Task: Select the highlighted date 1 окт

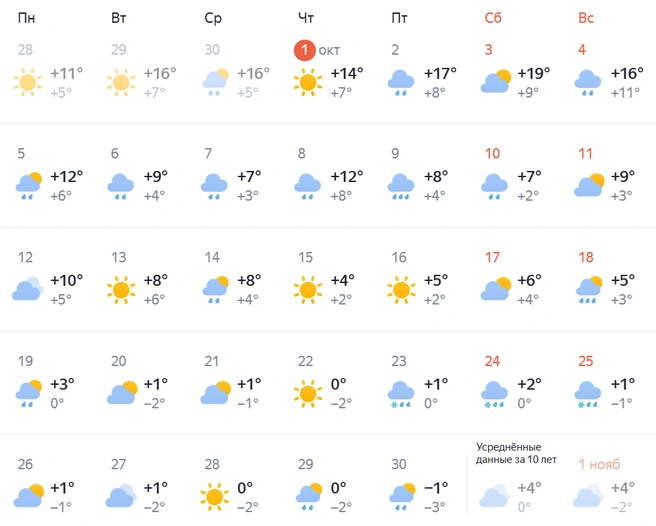Action: pyautogui.click(x=317, y=50)
